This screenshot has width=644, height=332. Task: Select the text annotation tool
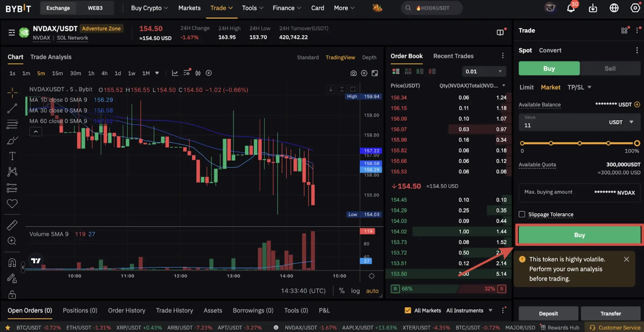coord(12,156)
